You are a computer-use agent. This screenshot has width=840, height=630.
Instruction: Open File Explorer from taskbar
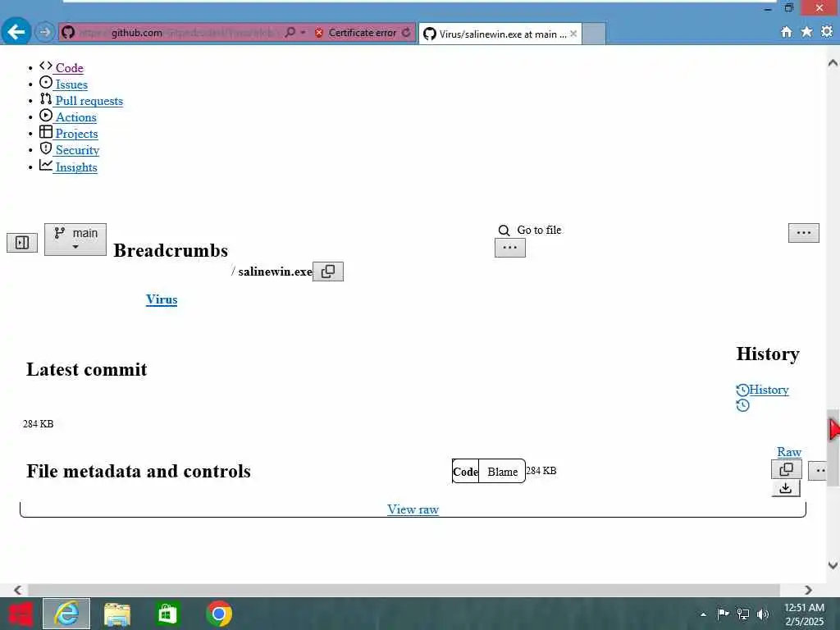(116, 614)
